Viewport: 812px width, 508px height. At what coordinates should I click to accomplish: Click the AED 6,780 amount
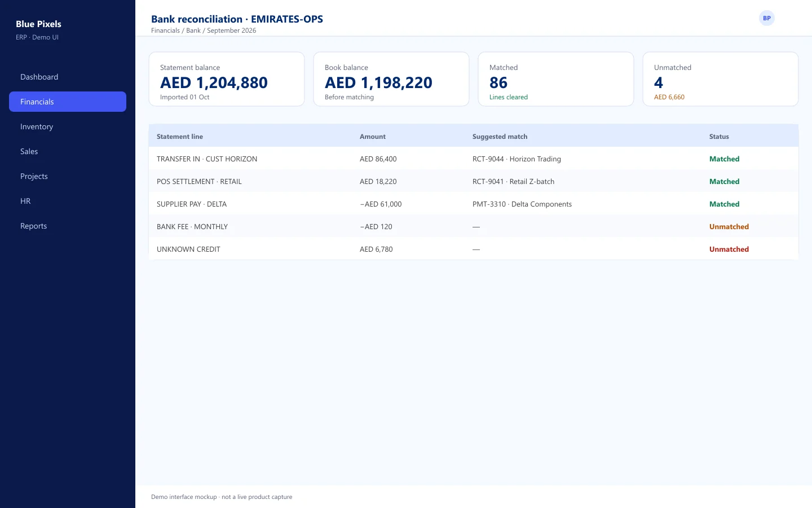coord(376,249)
